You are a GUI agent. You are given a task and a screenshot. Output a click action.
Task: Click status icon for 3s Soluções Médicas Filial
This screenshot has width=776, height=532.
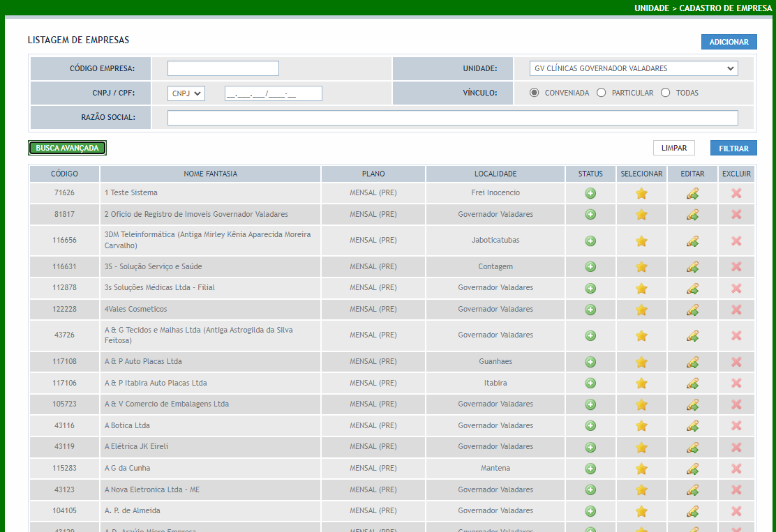[x=590, y=288]
